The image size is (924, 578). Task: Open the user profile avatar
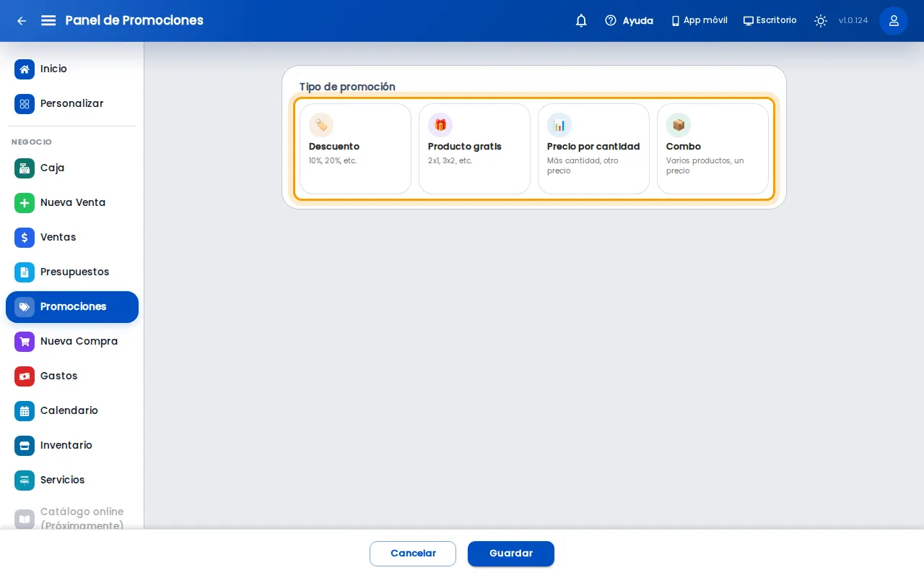[894, 21]
